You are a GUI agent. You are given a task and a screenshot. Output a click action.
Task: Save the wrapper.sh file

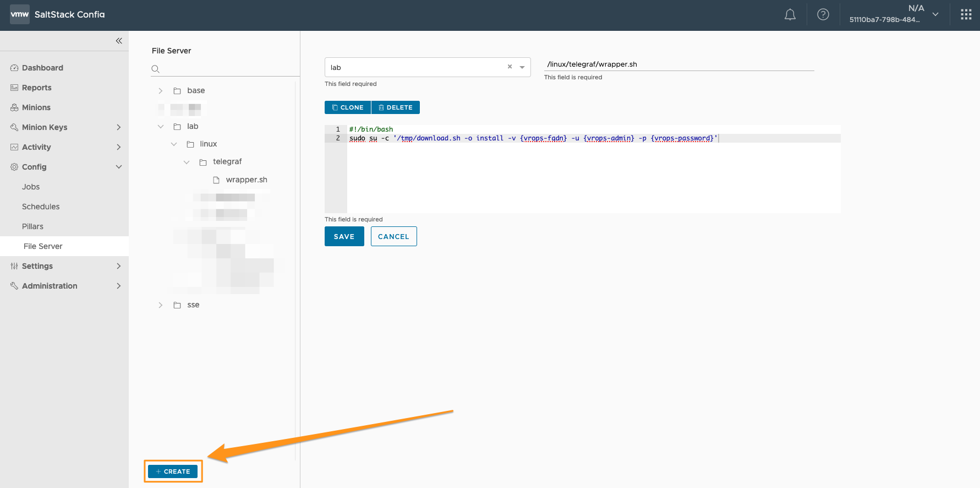point(344,236)
